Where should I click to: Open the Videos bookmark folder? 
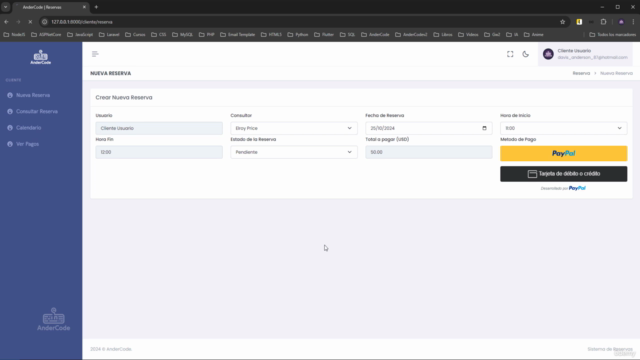point(468,35)
